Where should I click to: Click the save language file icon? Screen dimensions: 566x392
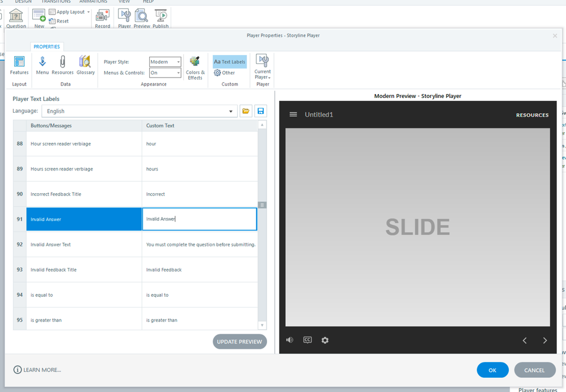click(x=260, y=111)
